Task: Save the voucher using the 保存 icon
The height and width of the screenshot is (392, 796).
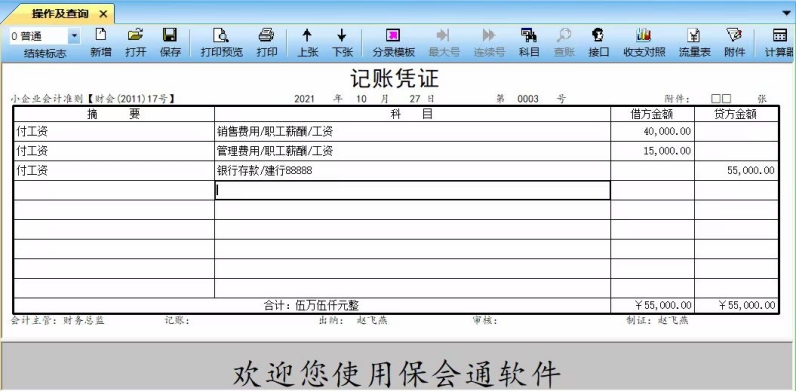Action: [x=170, y=42]
